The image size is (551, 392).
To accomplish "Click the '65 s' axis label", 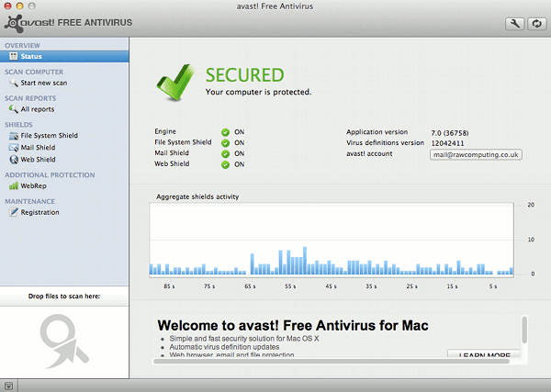I will pos(250,286).
